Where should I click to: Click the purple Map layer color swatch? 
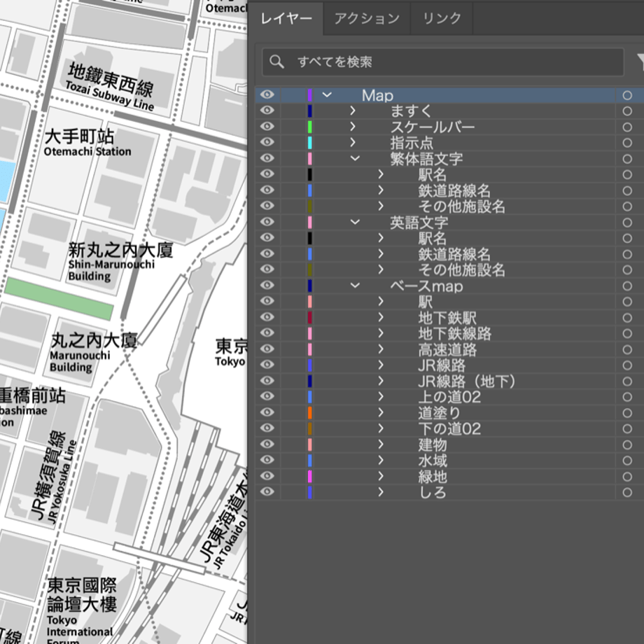tap(309, 95)
